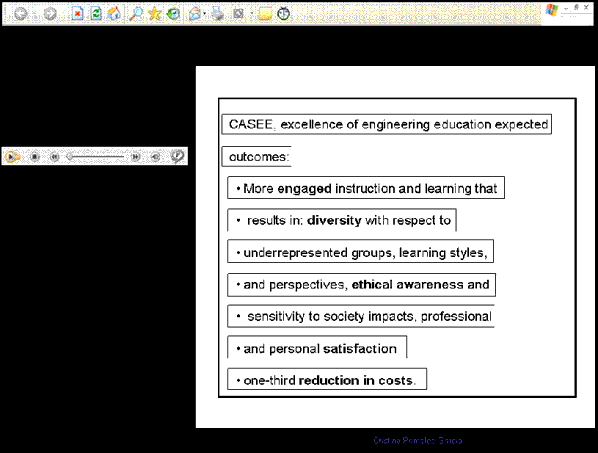598x453 pixels.
Task: Click the blue author link below the slide
Action: coord(418,441)
